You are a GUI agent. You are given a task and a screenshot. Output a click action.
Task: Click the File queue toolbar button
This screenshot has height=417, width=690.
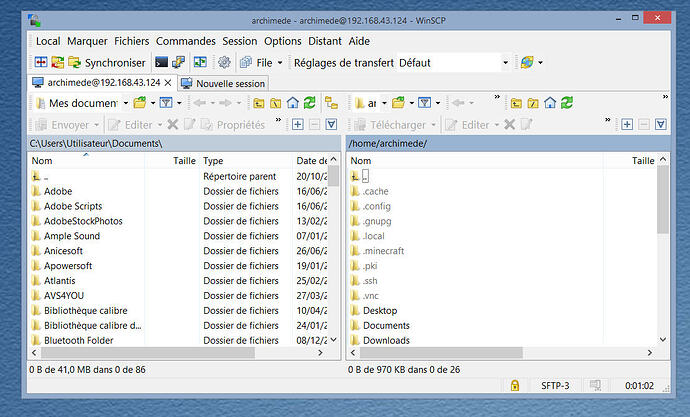pyautogui.click(x=256, y=63)
